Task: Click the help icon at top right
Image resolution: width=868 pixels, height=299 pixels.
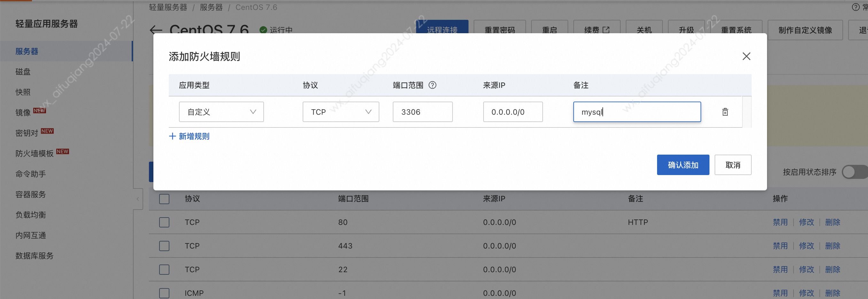Action: click(855, 7)
